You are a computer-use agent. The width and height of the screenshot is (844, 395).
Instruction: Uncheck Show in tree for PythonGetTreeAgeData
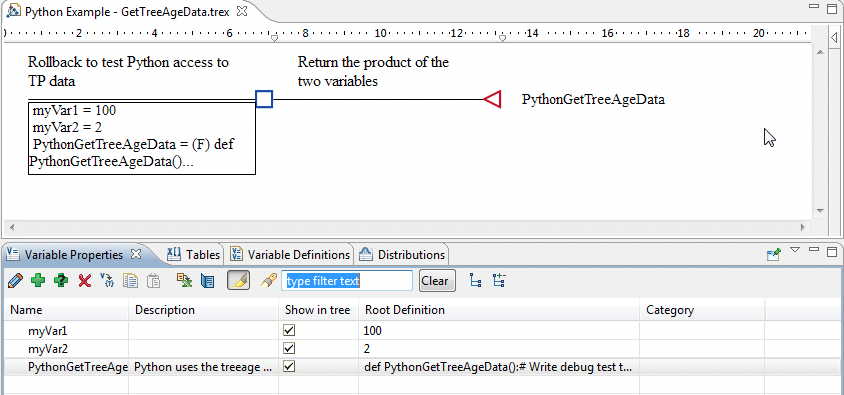(290, 366)
